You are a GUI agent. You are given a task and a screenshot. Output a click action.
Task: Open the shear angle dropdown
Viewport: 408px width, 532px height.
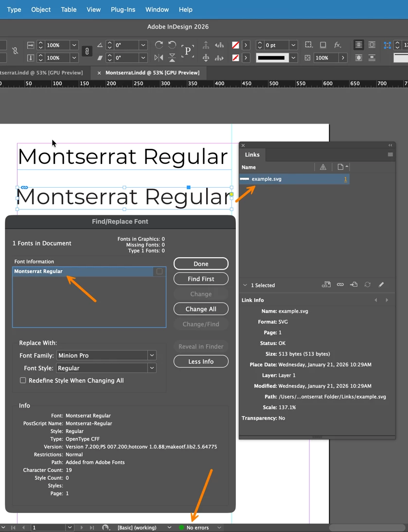[x=143, y=58]
